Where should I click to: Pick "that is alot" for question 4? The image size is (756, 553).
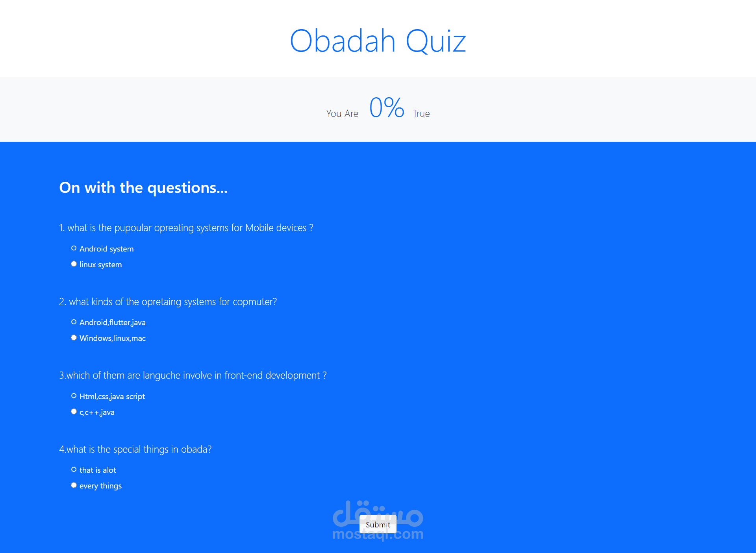74,469
